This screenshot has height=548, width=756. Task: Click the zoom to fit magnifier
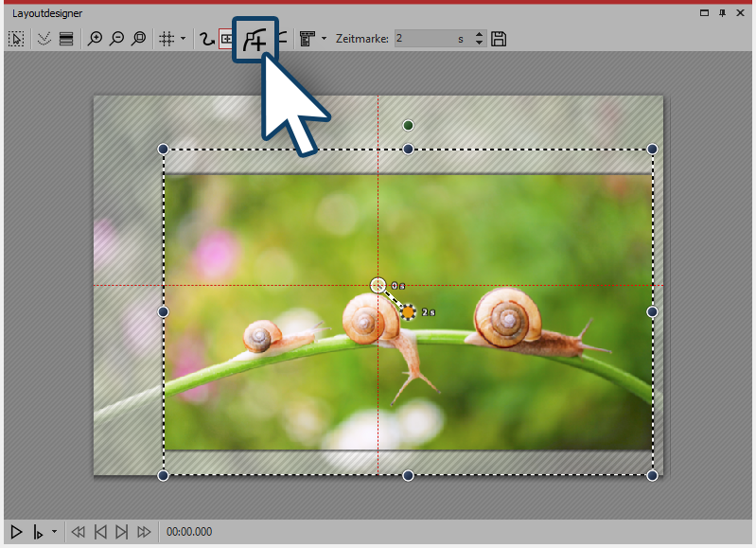[138, 39]
